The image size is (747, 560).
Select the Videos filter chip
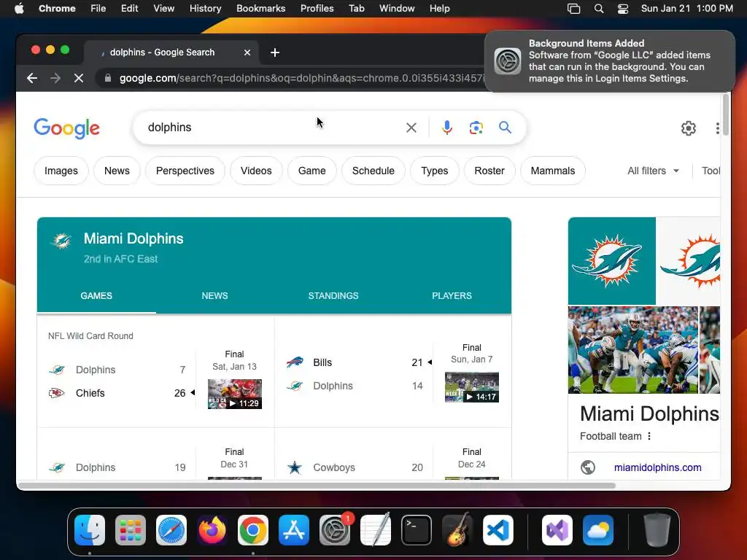click(x=256, y=171)
